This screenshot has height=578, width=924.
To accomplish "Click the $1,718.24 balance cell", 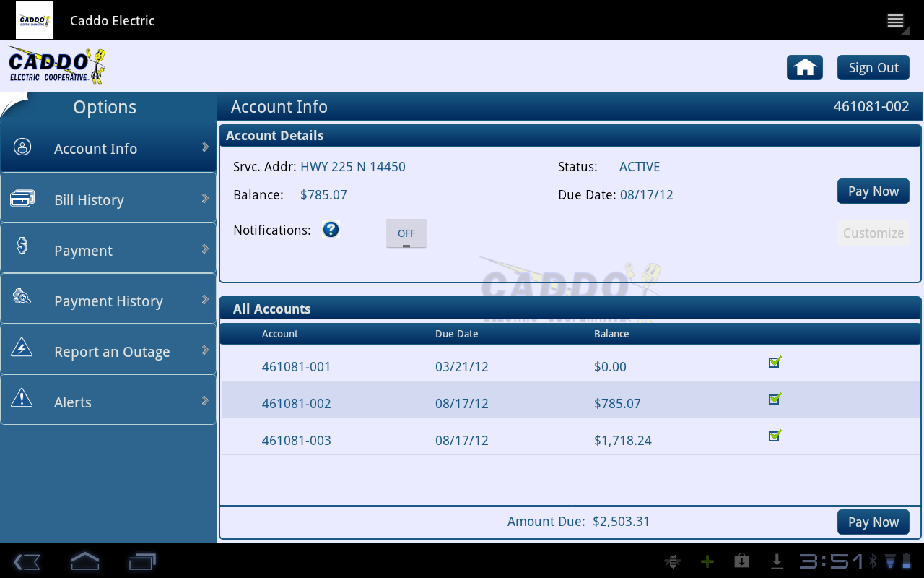I will coord(623,441).
